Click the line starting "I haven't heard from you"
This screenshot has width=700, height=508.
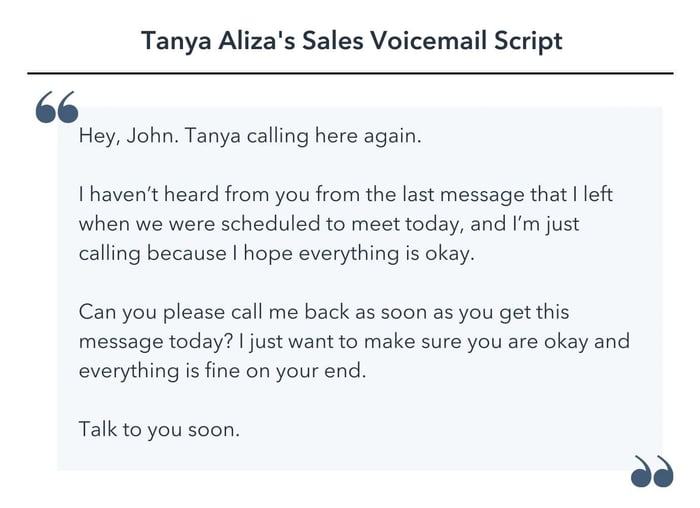(345, 194)
